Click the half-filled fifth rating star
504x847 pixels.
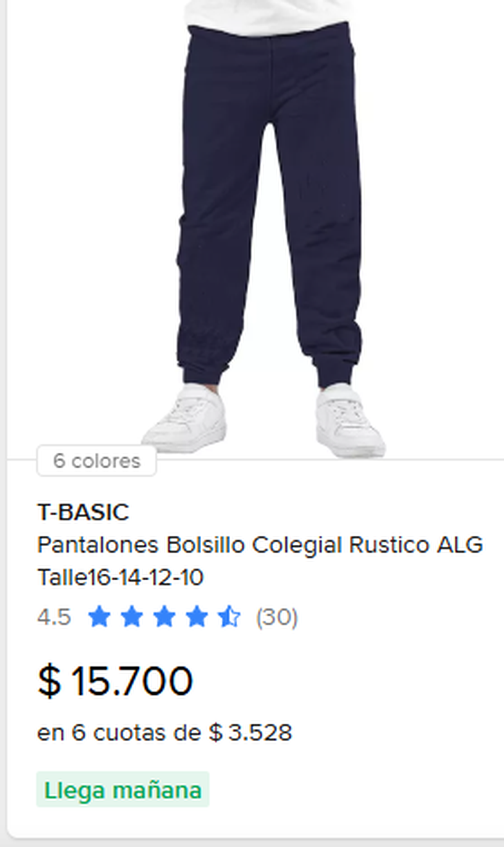tap(229, 616)
